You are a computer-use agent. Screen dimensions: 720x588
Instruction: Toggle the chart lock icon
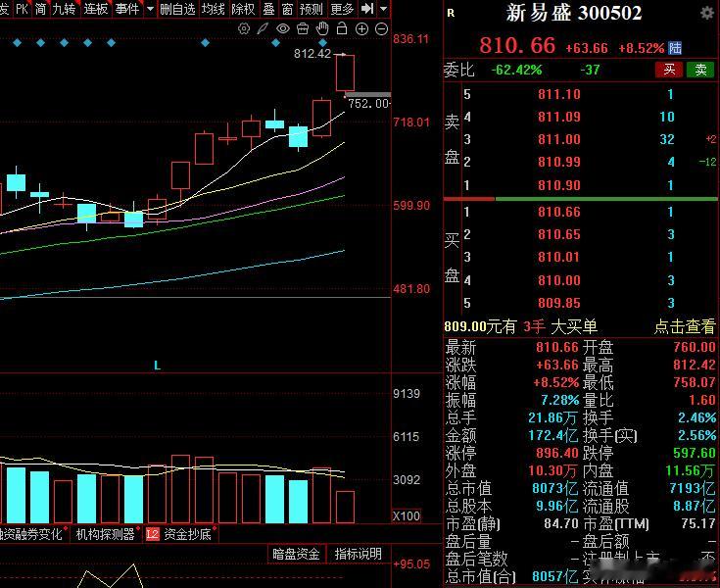342,28
